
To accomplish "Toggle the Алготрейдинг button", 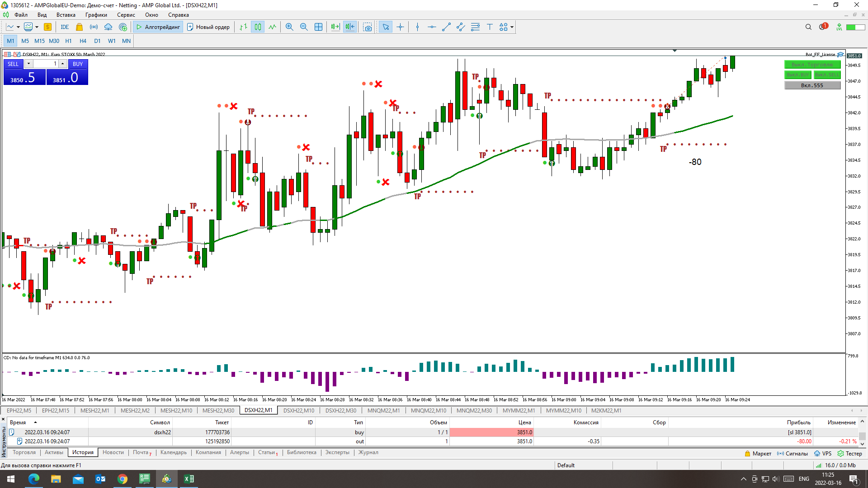I will pyautogui.click(x=158, y=27).
